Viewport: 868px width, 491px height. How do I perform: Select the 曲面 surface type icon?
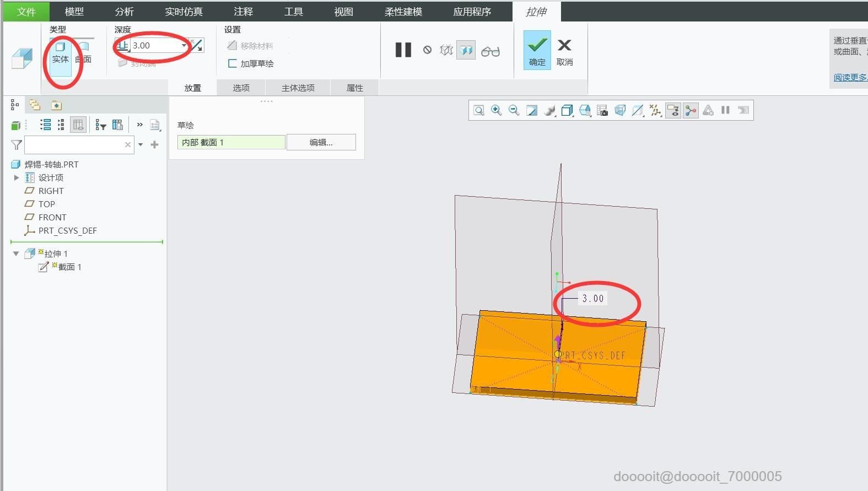tap(83, 53)
